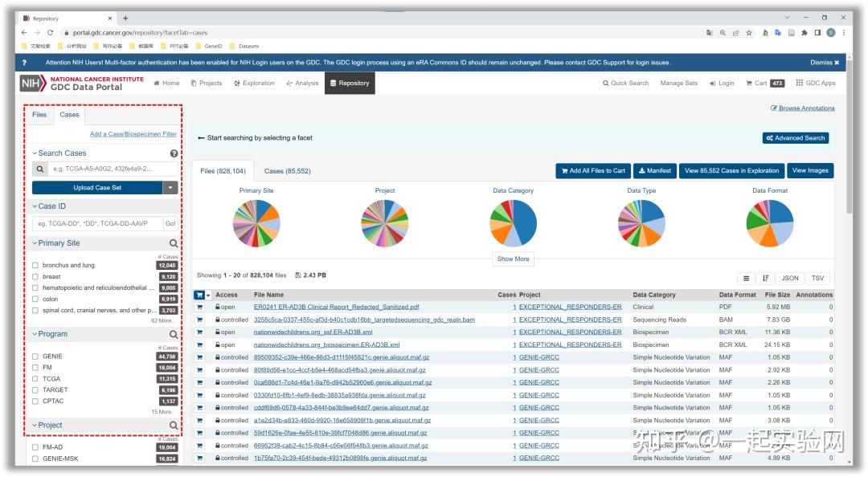Check the TCGA program checkbox

pyautogui.click(x=35, y=379)
